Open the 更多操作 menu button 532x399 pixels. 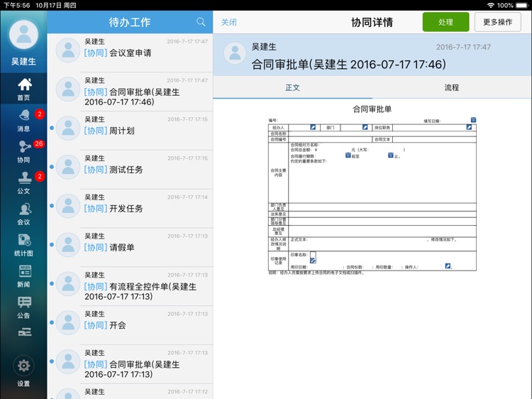click(x=498, y=22)
